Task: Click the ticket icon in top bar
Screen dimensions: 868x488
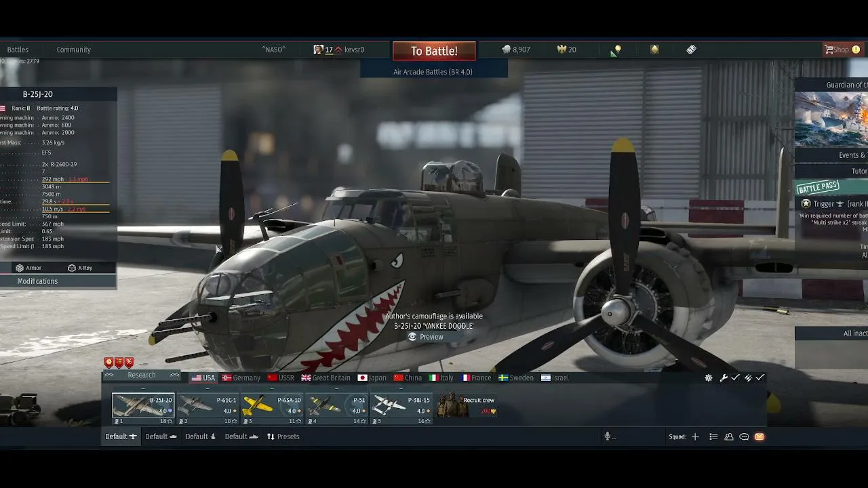Action: [x=691, y=49]
